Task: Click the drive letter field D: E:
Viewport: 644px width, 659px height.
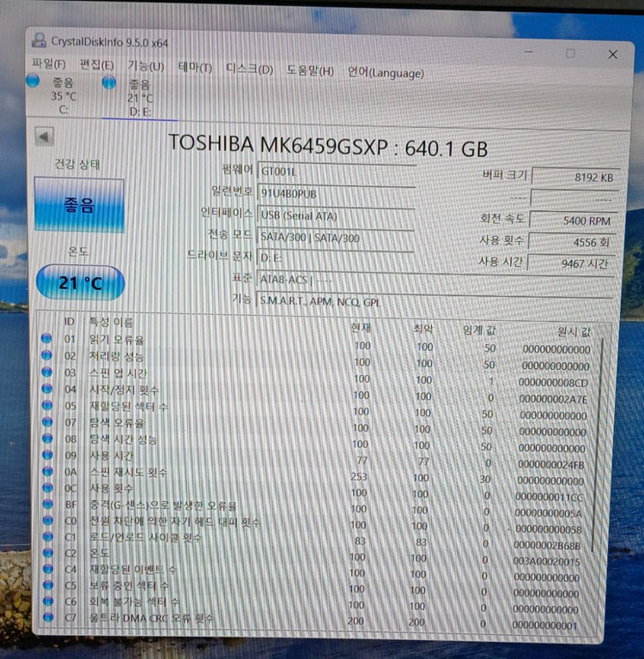Action: click(334, 257)
